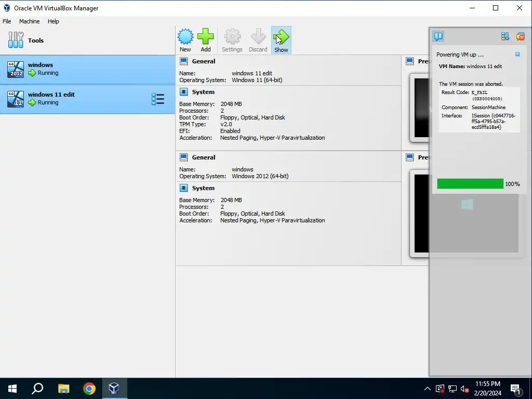Viewport: 532px width, 399px height.
Task: Open the 'windows 11 edit' machine tools list menu
Action: tap(158, 99)
